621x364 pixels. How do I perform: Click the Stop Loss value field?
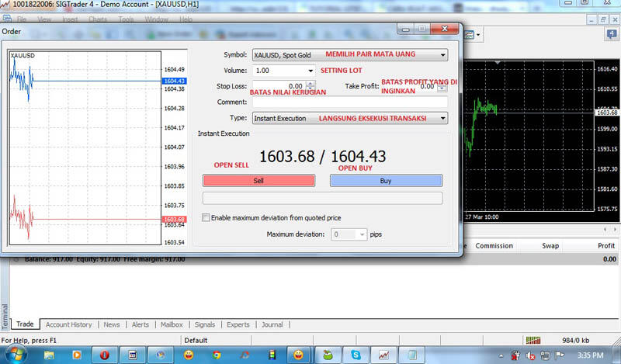tap(279, 85)
